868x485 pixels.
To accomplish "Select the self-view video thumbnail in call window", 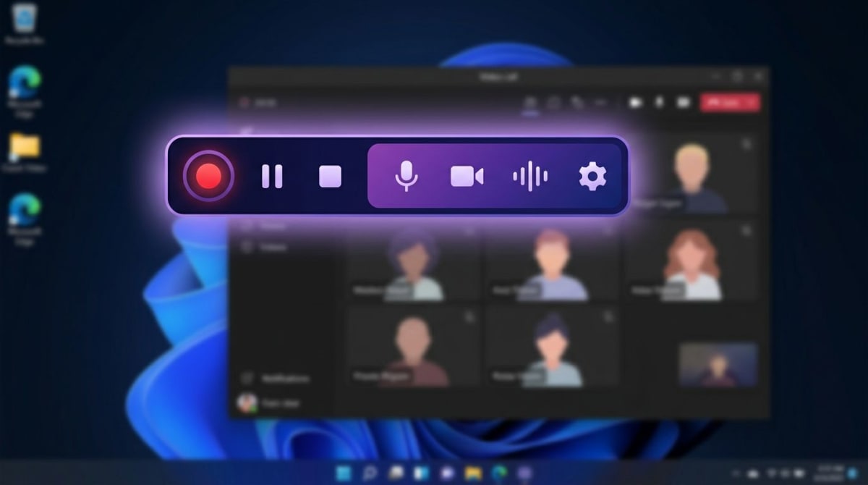I will point(718,365).
